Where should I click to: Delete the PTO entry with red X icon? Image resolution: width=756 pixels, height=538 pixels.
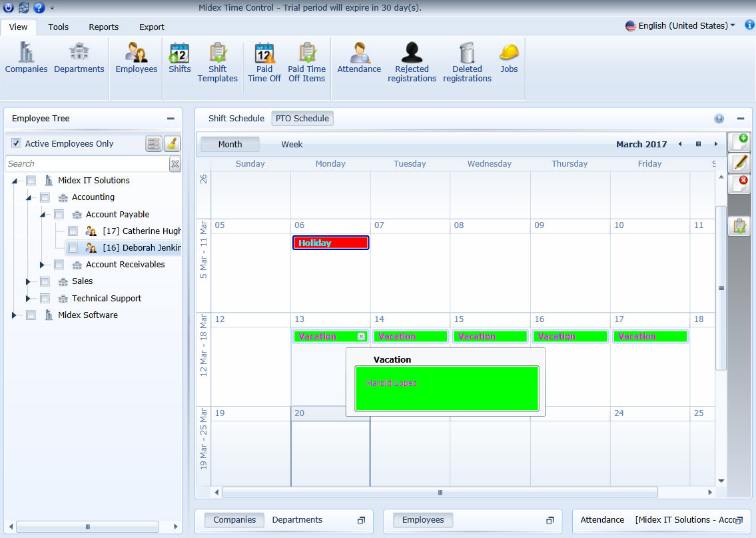coord(739,185)
